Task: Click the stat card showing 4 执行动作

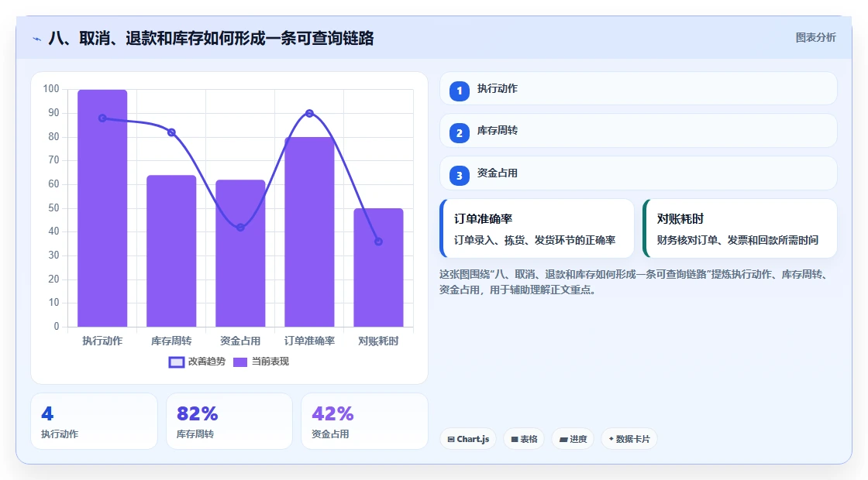Action: (x=94, y=421)
